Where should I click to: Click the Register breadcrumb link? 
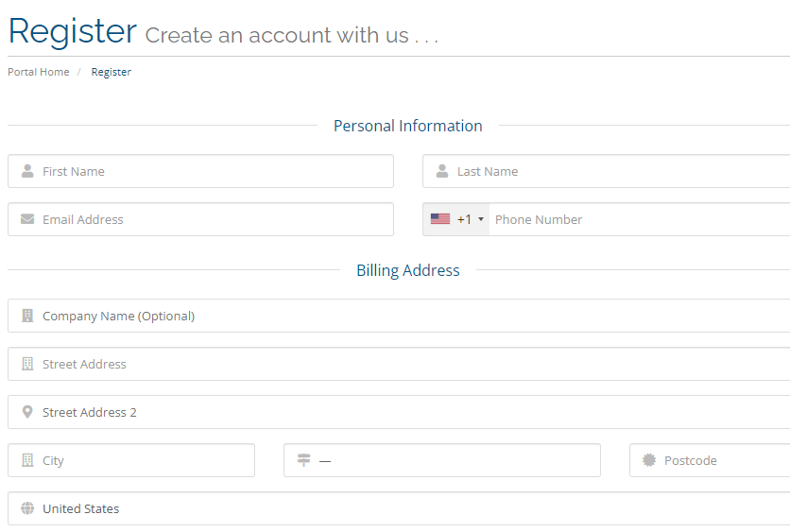[111, 72]
